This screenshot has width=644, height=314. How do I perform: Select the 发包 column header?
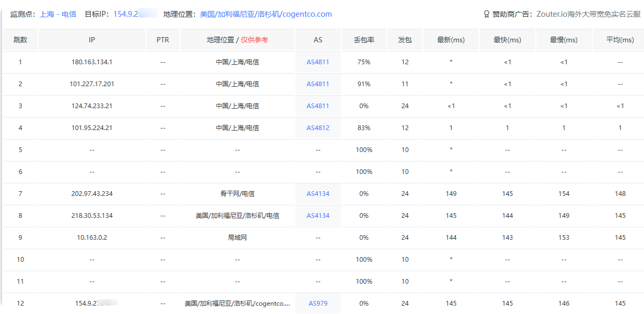pyautogui.click(x=405, y=40)
